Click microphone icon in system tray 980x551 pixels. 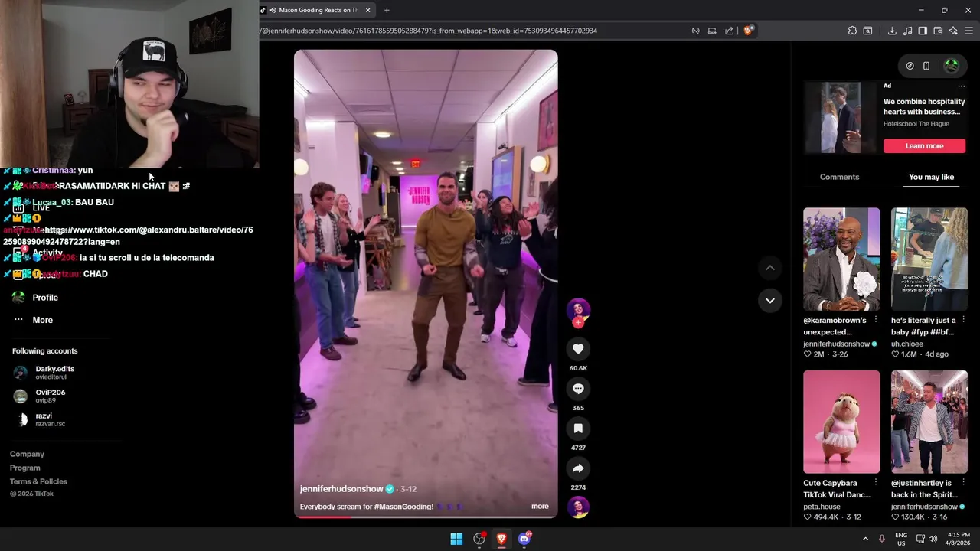point(881,539)
